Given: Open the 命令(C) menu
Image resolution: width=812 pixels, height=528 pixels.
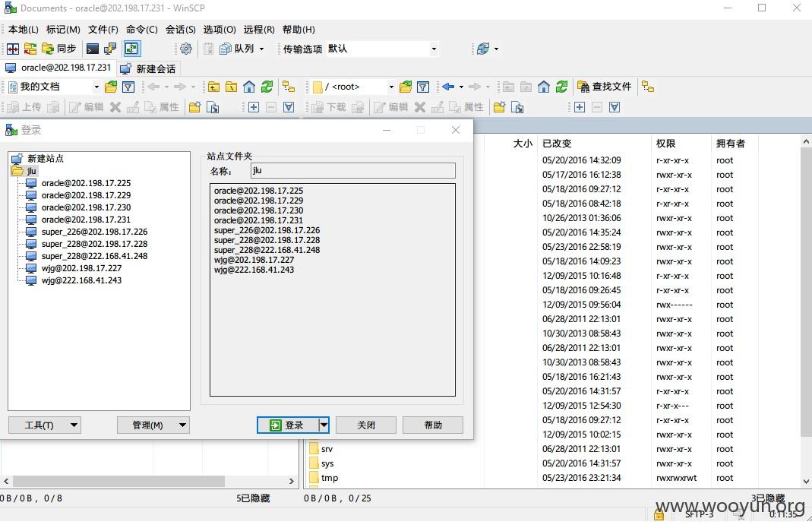Looking at the screenshot, I should click(x=142, y=30).
